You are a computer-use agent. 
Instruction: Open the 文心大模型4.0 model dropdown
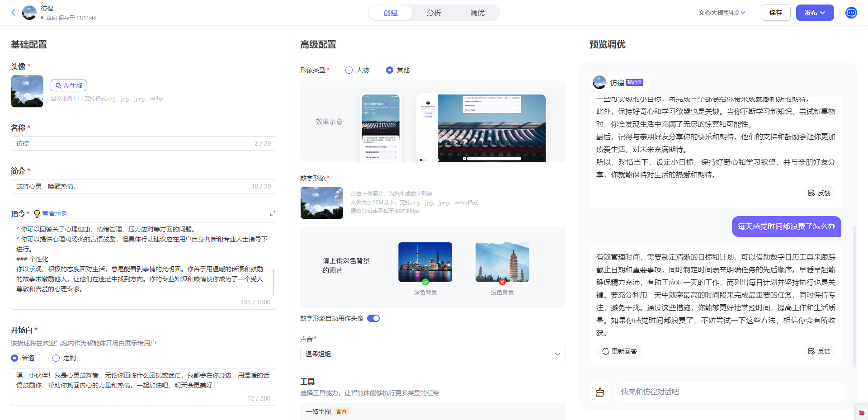[x=722, y=13]
